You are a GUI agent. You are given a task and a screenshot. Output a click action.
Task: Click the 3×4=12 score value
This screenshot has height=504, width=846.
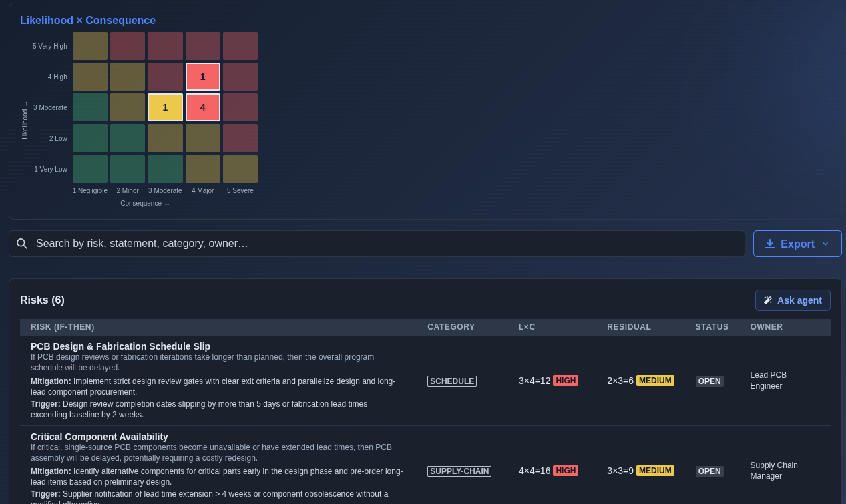pos(535,381)
